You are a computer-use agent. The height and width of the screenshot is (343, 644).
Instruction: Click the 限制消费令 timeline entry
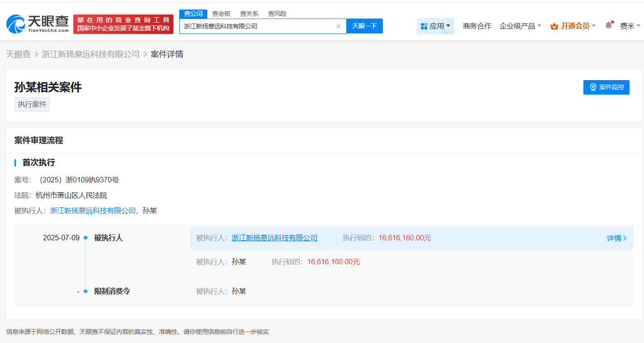(x=112, y=291)
